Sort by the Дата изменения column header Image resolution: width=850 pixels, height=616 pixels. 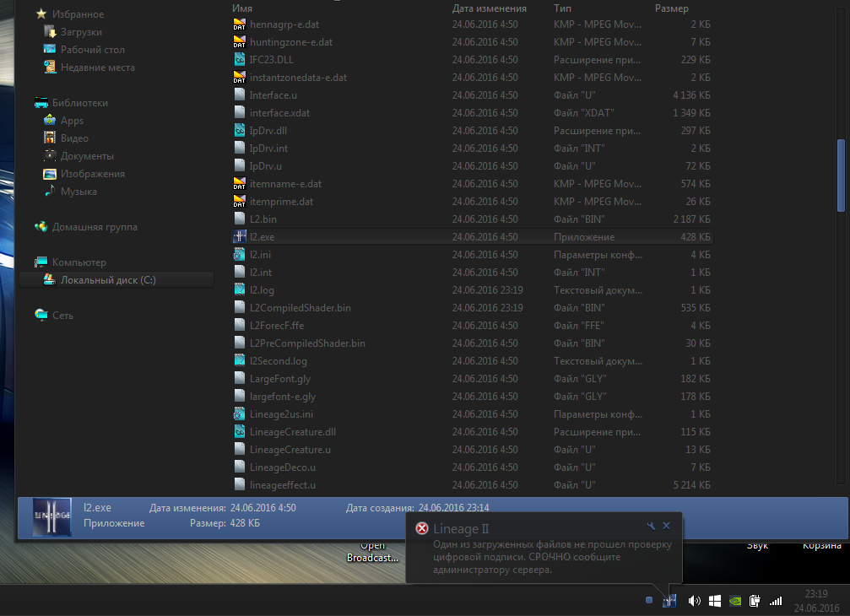pos(490,8)
